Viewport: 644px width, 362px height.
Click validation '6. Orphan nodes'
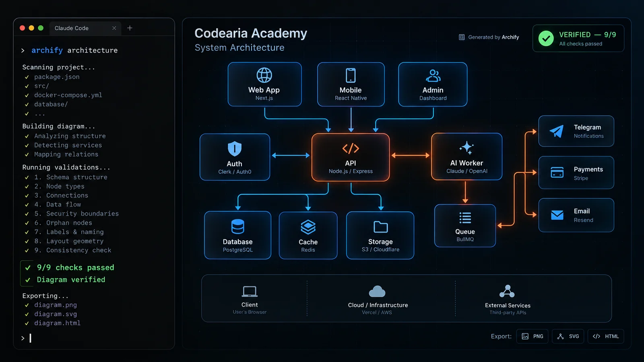pyautogui.click(x=63, y=223)
